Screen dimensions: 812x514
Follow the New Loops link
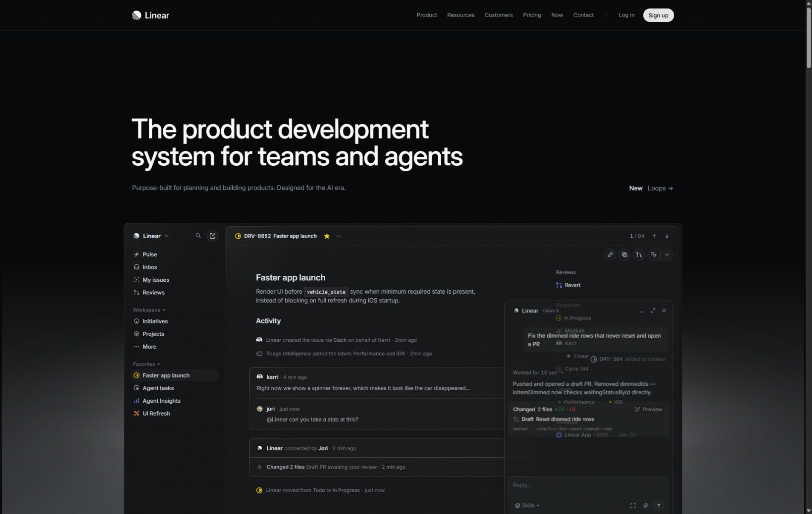point(651,188)
